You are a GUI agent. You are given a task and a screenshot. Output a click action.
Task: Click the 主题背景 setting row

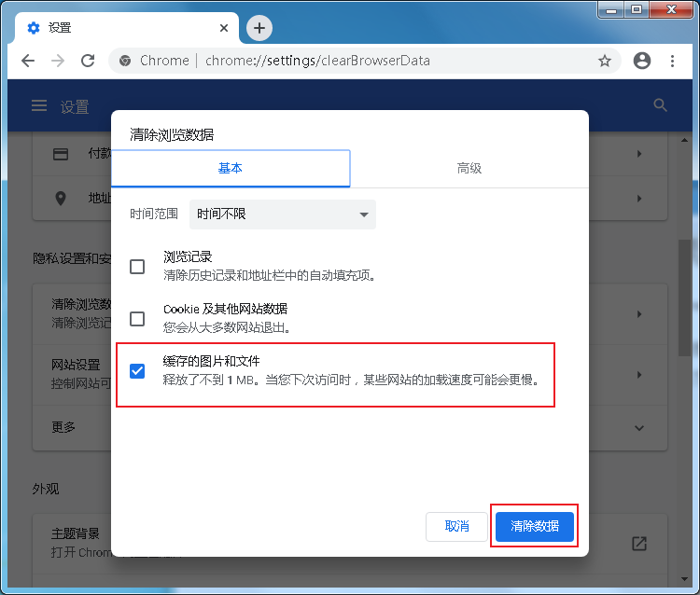pyautogui.click(x=350, y=544)
